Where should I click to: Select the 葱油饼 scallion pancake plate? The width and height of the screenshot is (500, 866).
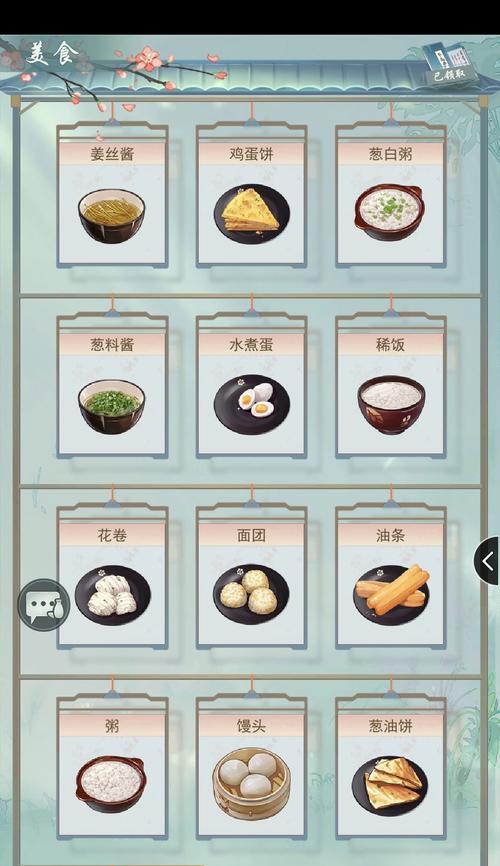coord(390,785)
